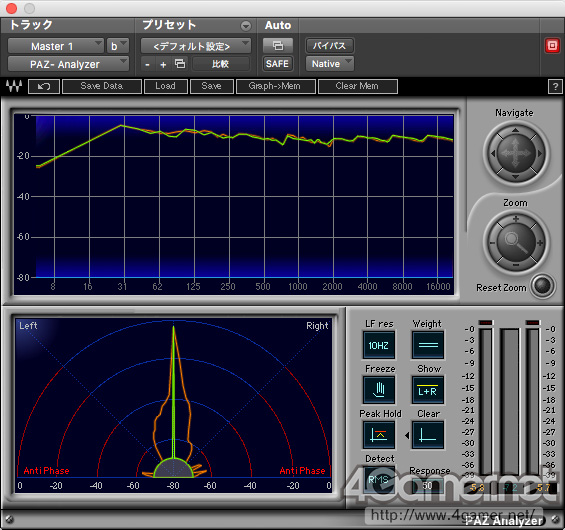The image size is (565, 530).
Task: Click the Reset Zoom round button
Action: coord(543,286)
